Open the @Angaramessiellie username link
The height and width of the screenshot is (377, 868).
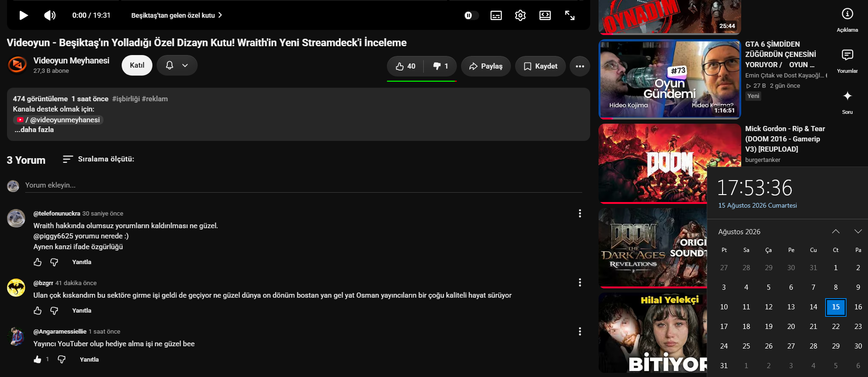click(60, 332)
